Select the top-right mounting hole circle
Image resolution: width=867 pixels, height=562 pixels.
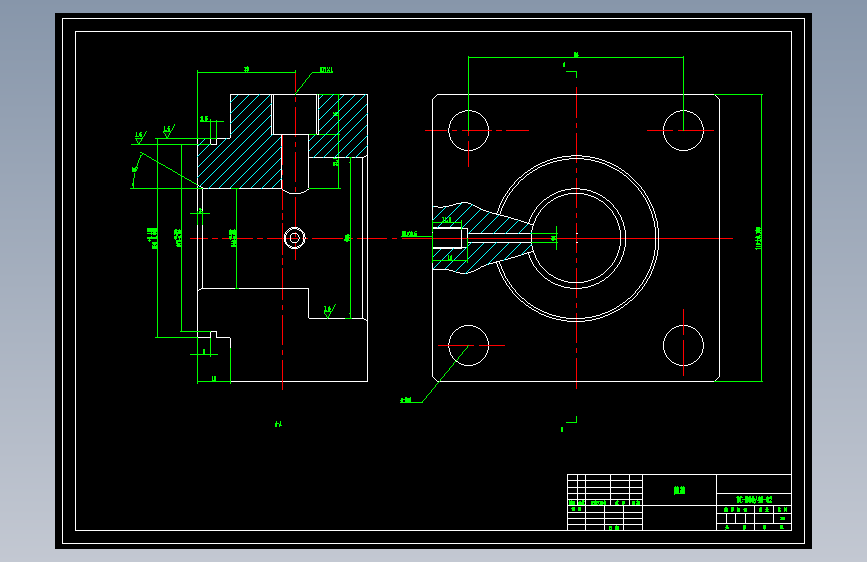[683, 131]
